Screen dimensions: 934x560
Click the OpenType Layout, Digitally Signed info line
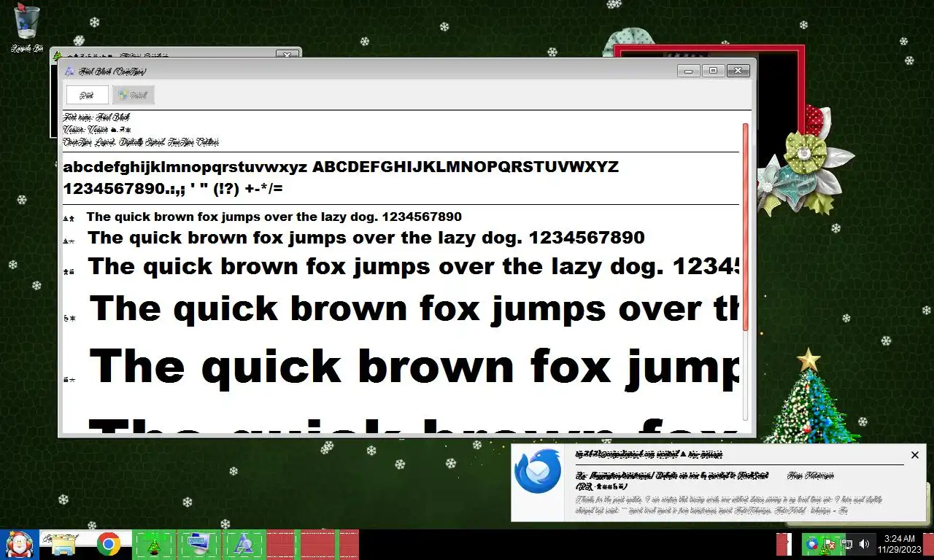tap(141, 142)
